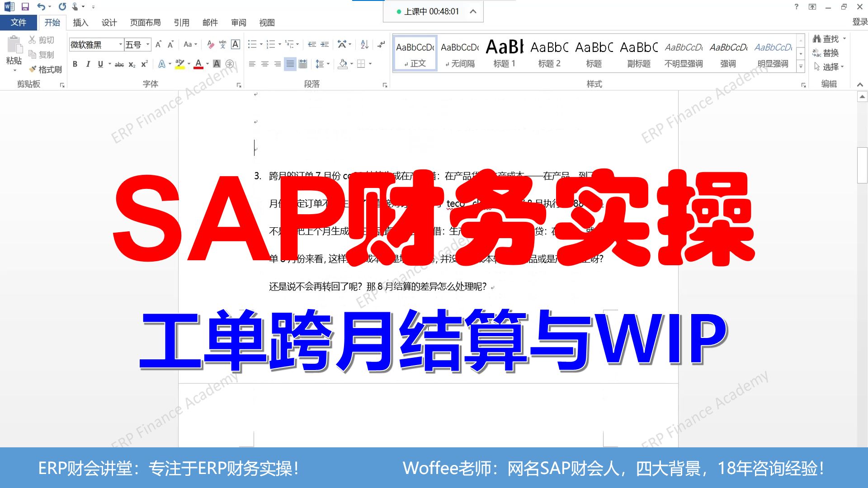Screen dimensions: 868x488
Task: Toggle character shading
Action: pyautogui.click(x=217, y=64)
